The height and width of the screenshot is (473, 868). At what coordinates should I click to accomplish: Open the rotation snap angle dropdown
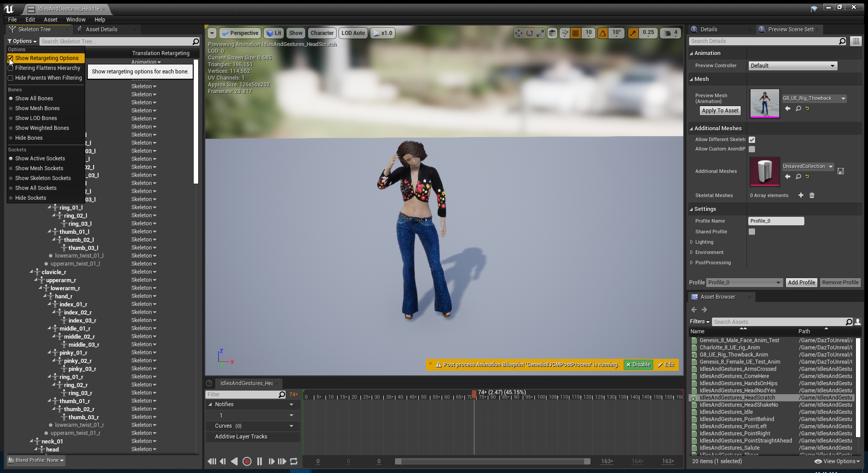pos(617,33)
